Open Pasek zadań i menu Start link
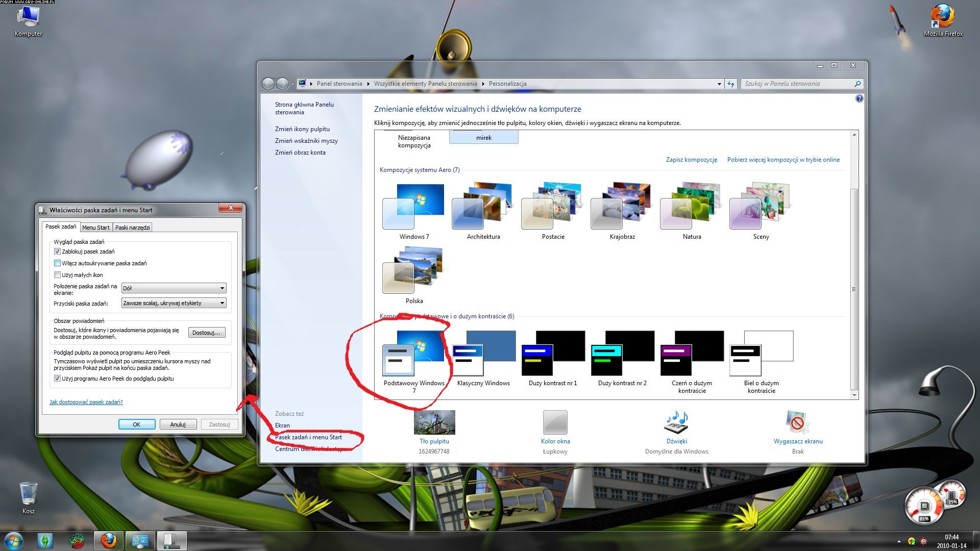The image size is (980, 551). point(308,437)
